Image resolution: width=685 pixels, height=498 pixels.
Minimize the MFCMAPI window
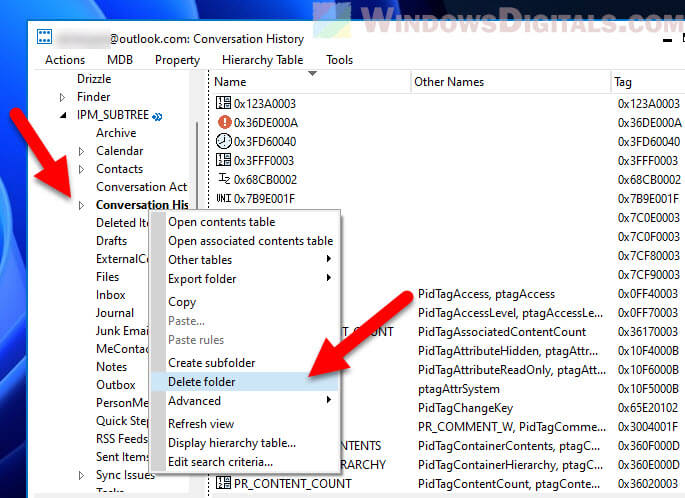[x=667, y=40]
